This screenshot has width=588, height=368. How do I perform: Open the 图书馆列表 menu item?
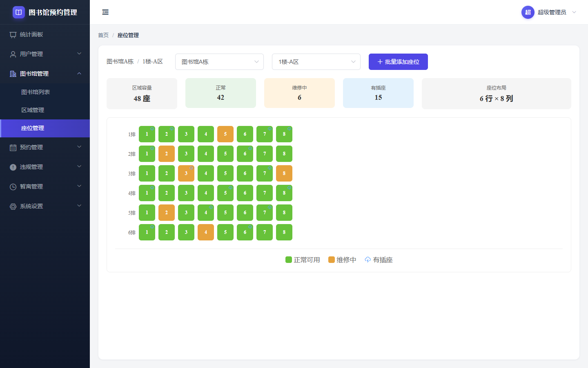tap(45, 92)
